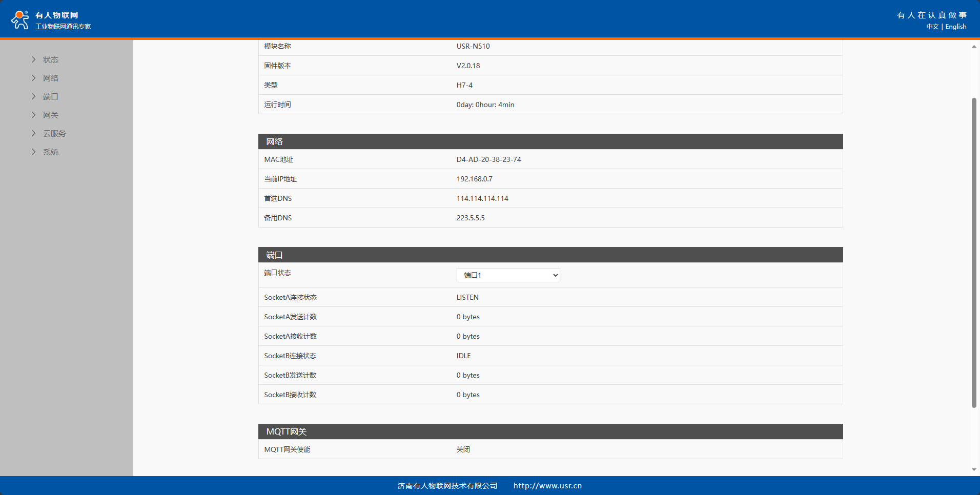Select 网关 in the left sidebar
980x495 pixels.
(x=51, y=115)
